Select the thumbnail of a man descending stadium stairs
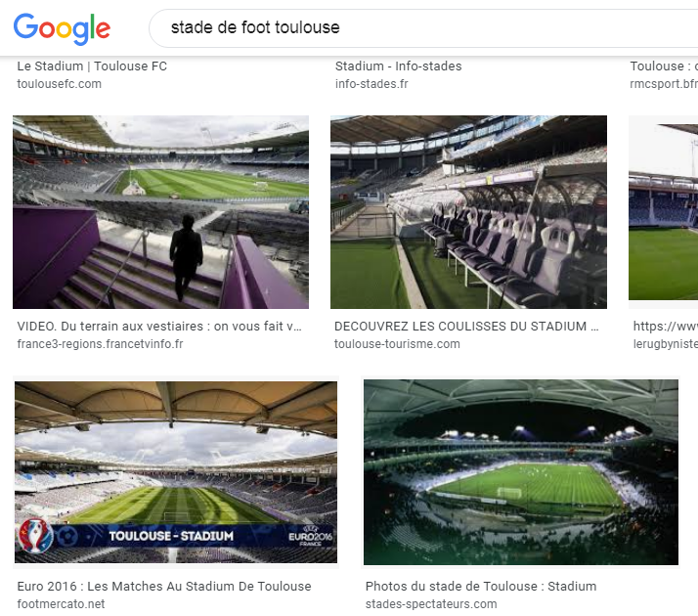Screen dimensions: 698x616 (160, 212)
